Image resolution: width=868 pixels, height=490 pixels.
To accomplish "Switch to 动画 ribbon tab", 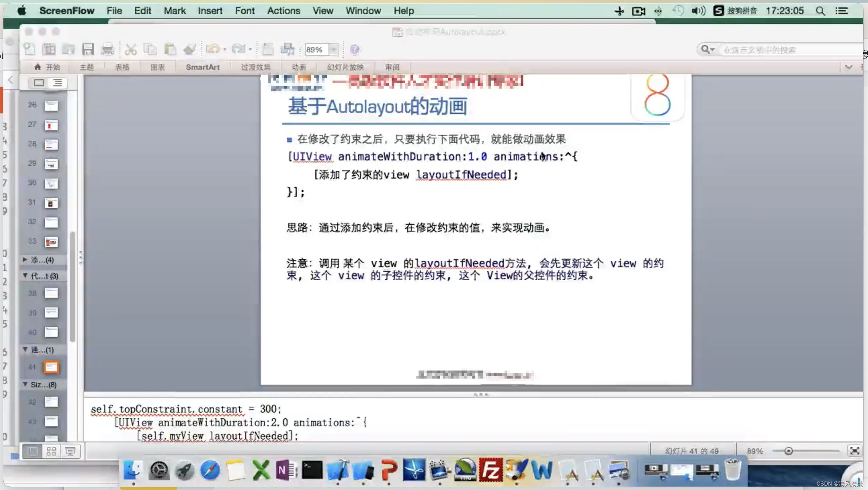I will coord(299,67).
